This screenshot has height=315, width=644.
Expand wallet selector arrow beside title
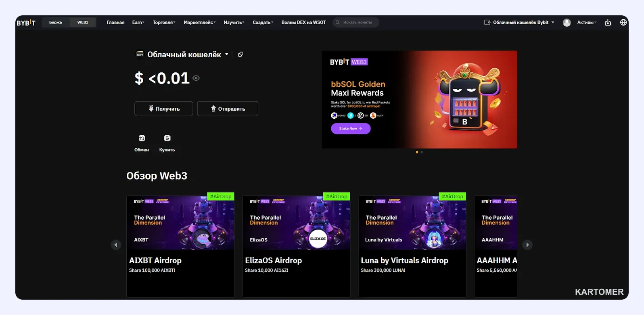point(227,54)
